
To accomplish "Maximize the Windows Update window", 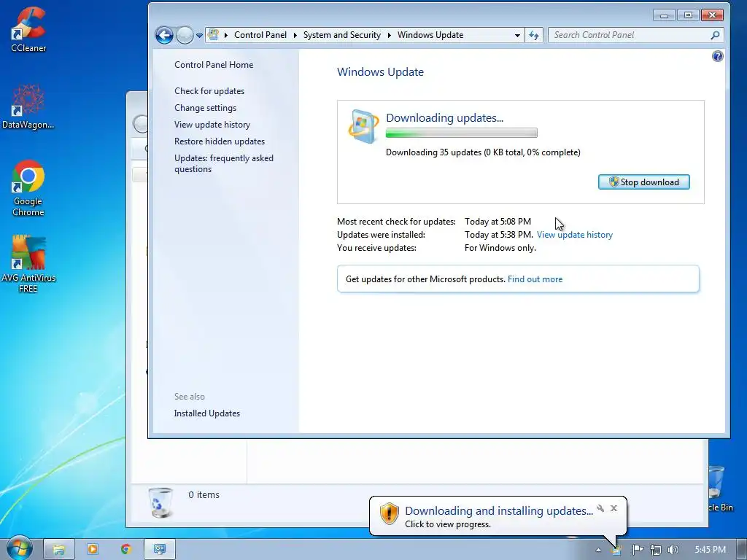I will [688, 15].
